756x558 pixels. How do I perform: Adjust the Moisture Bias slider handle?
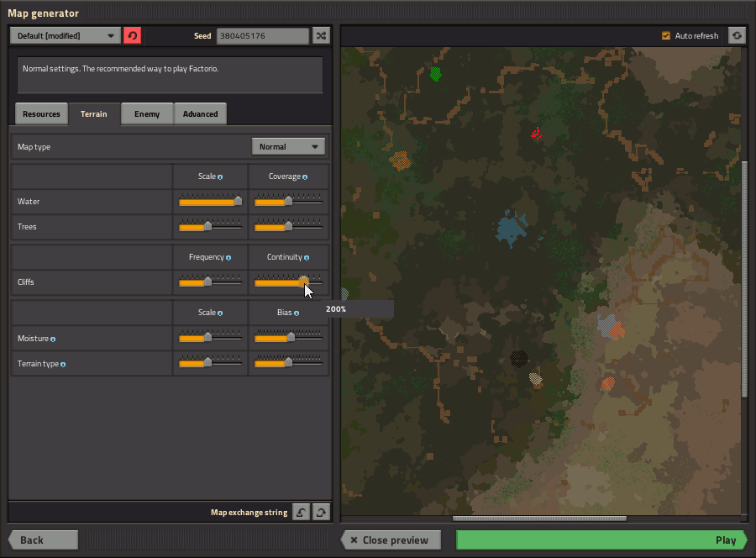[x=291, y=337]
